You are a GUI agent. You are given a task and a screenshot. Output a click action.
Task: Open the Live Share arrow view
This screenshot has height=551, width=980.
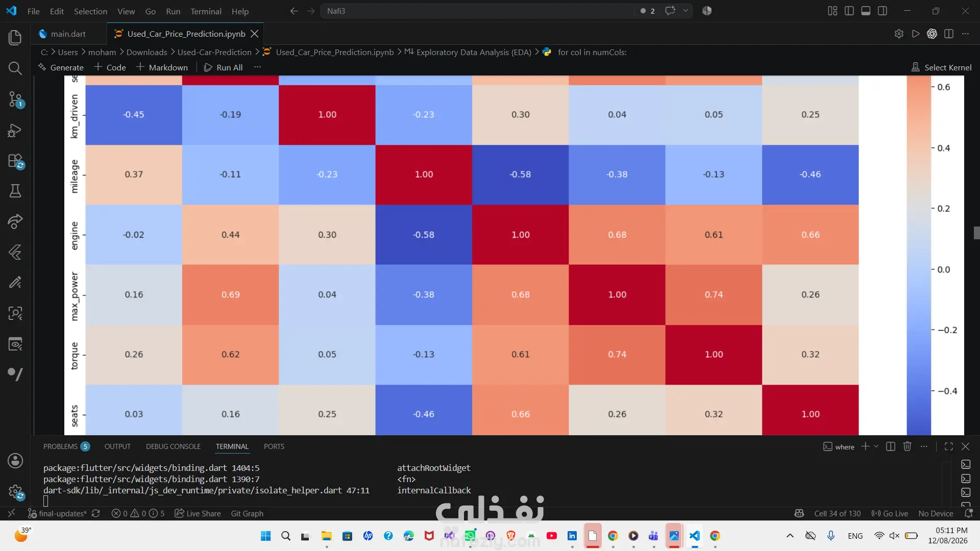15,221
